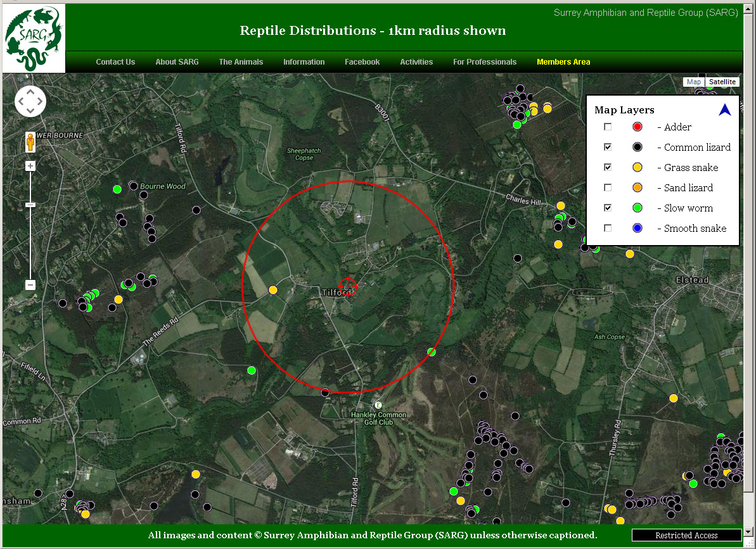The height and width of the screenshot is (549, 756).
Task: Click the blue Smooth snake color dot
Action: click(x=637, y=228)
